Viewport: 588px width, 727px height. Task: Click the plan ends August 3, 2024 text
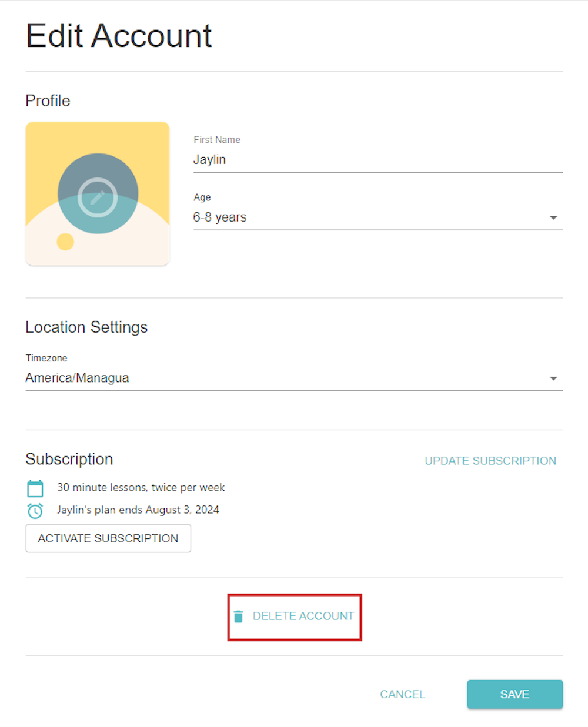pyautogui.click(x=138, y=510)
